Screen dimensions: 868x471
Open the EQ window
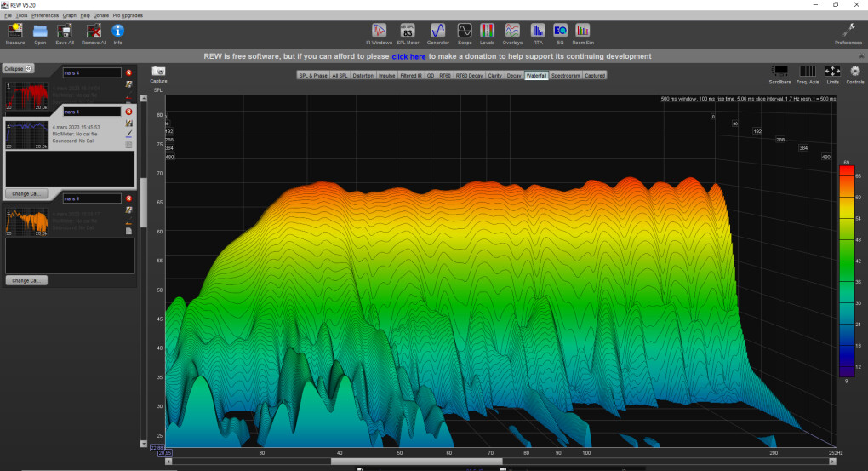coord(560,31)
